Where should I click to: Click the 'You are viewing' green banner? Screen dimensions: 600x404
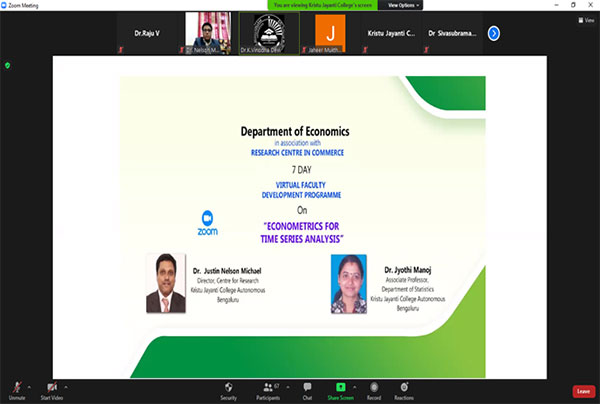[323, 5]
